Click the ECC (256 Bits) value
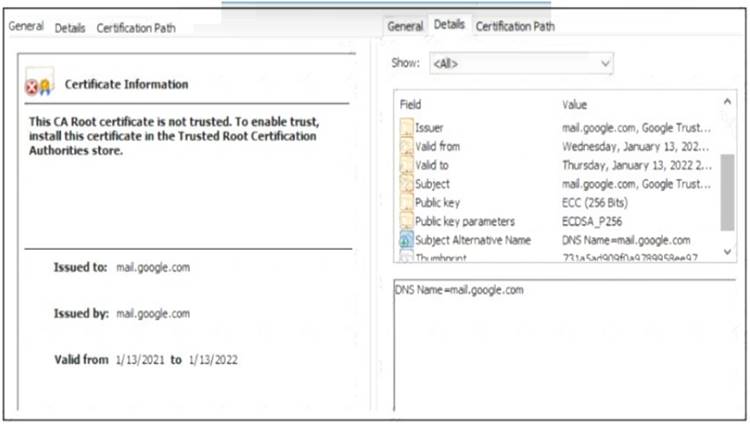750x424 pixels. (595, 202)
